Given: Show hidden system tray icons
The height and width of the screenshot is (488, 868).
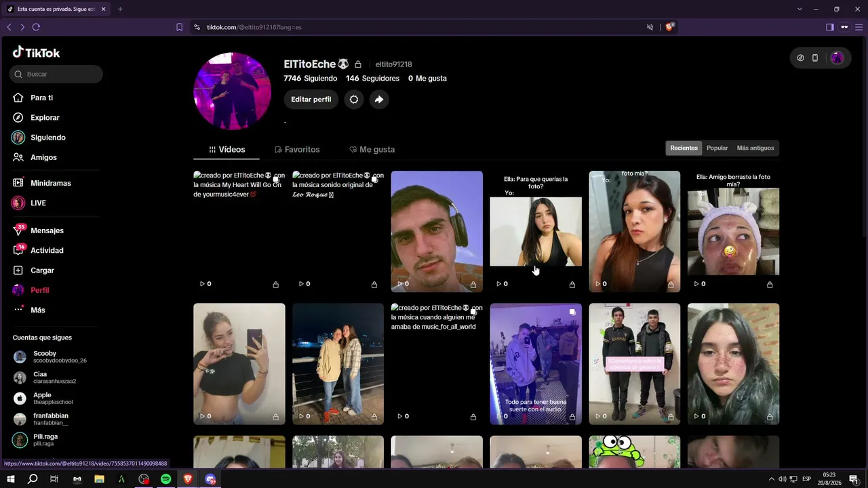Looking at the screenshot, I should pyautogui.click(x=771, y=479).
